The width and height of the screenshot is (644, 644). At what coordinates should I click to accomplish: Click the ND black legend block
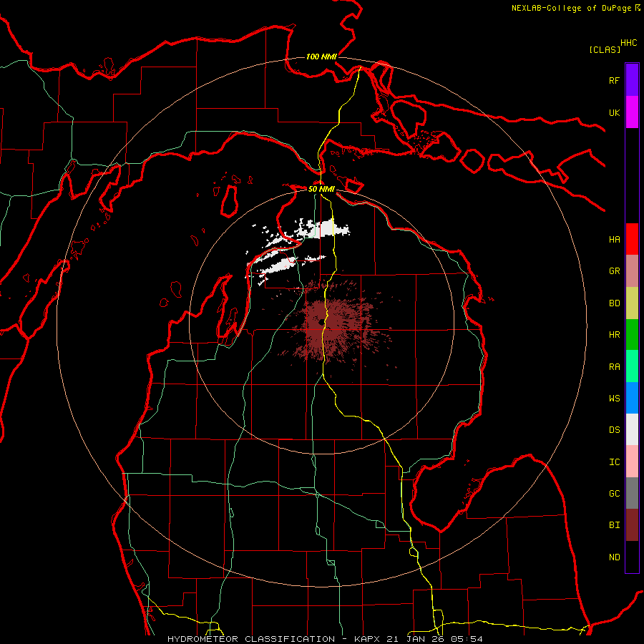pyautogui.click(x=632, y=557)
